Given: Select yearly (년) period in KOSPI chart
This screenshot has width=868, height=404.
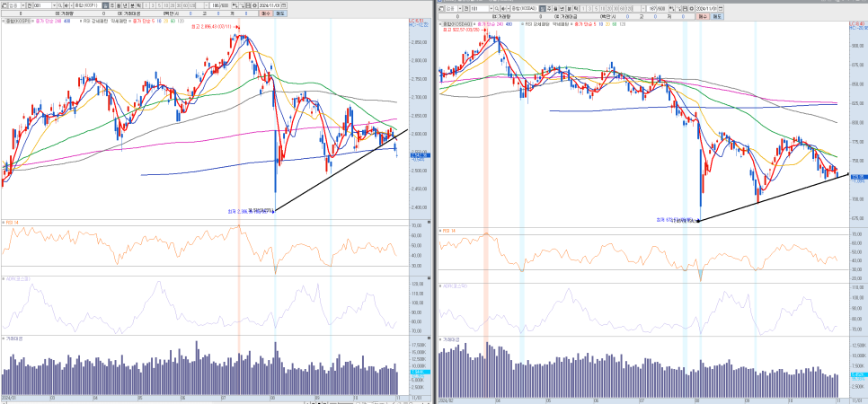Looking at the screenshot, I should [125, 5].
